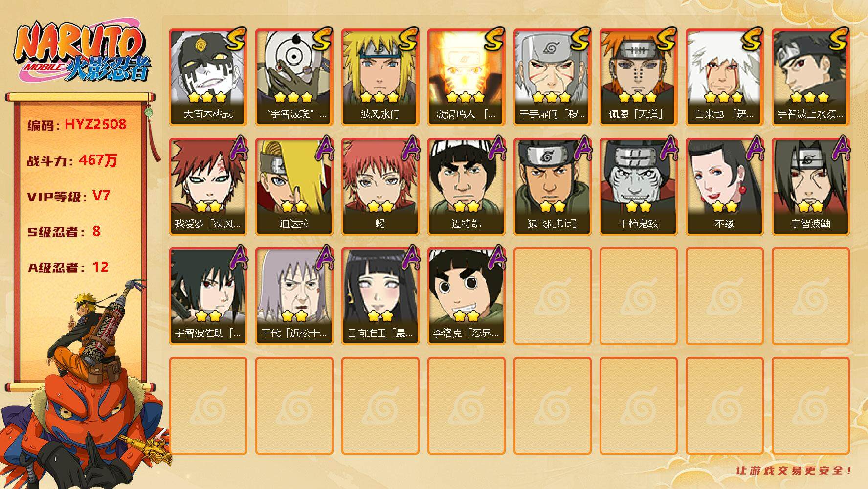Viewport: 868px width, 489px height.
Task: Select the 干柿鬼鲛 character card
Action: (x=638, y=187)
